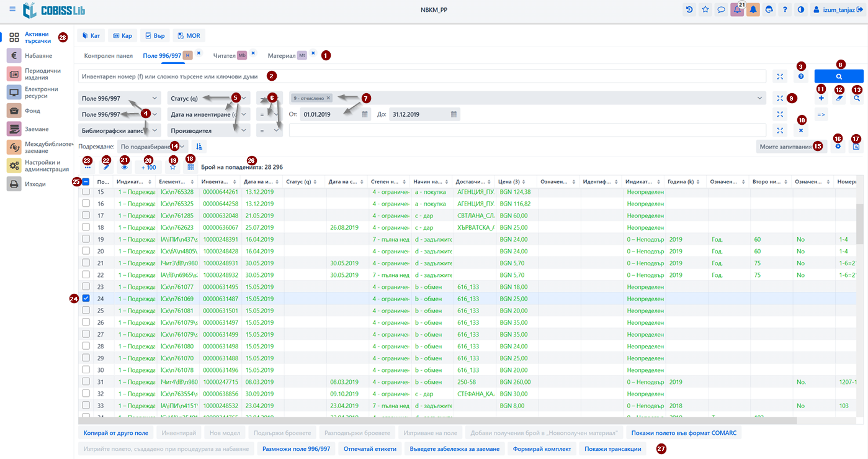The image size is (868, 459).
Task: Add a new search row with plus
Action: pyautogui.click(x=821, y=98)
